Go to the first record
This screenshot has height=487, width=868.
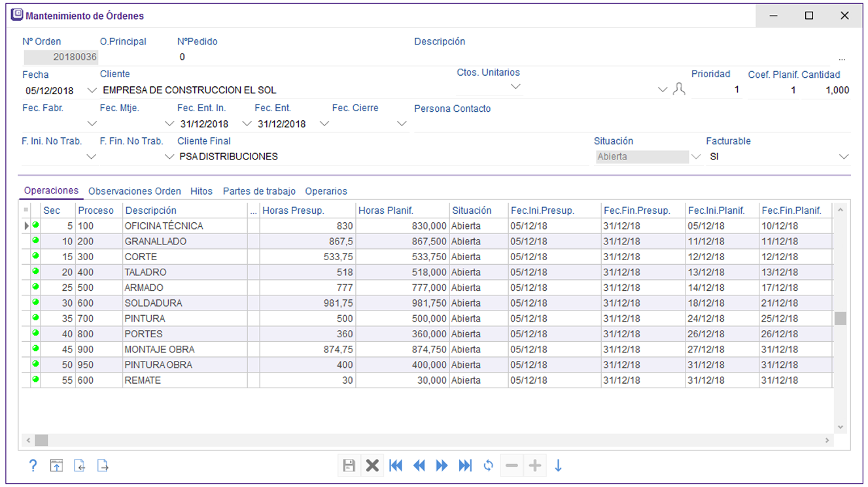(396, 465)
